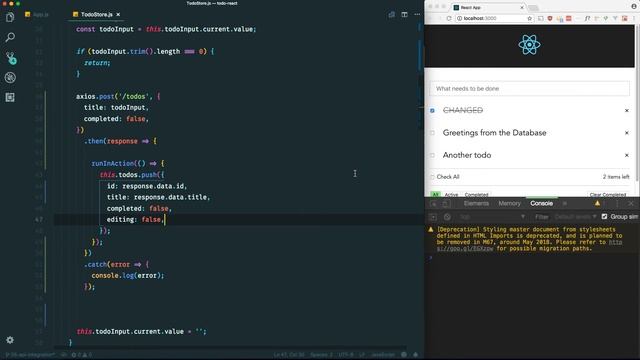640x360 pixels.
Task: Open the Default levels dropdown
Action: [576, 217]
